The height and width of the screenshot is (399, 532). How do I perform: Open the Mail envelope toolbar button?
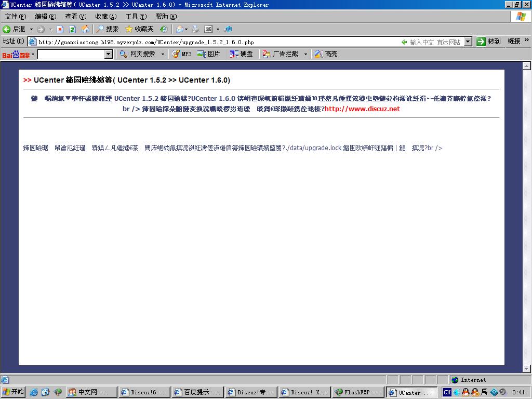179,29
